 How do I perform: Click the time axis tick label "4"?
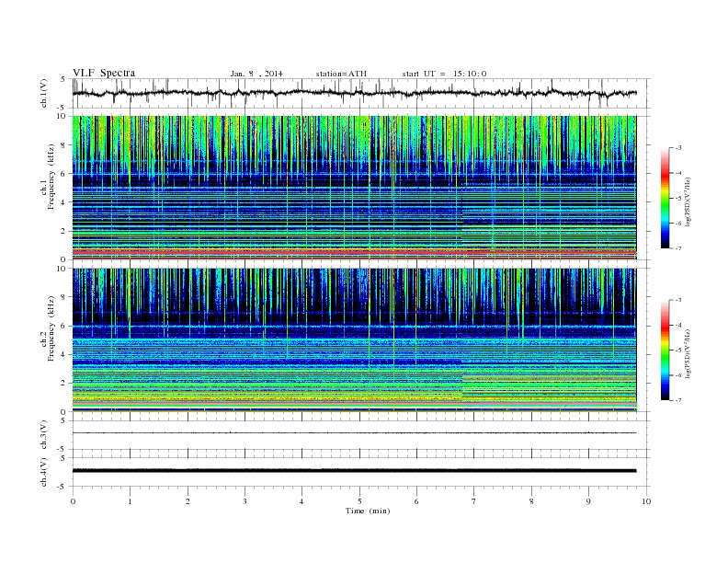pos(301,501)
